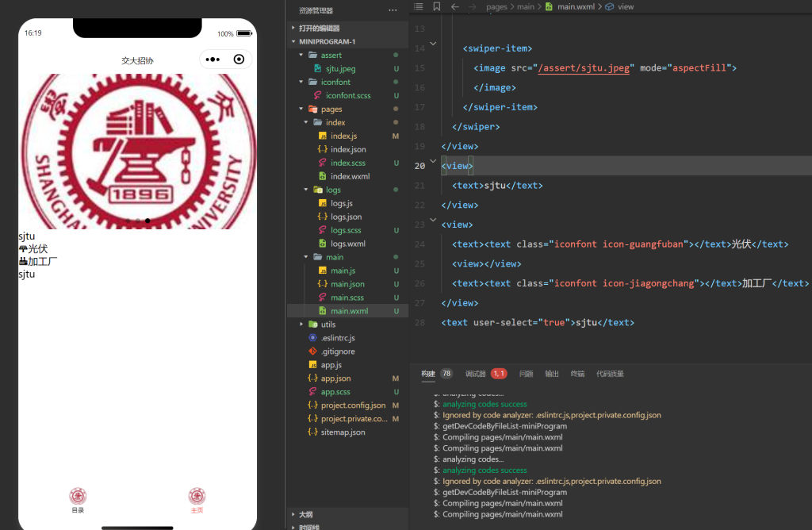Open app.json file

pos(335,378)
